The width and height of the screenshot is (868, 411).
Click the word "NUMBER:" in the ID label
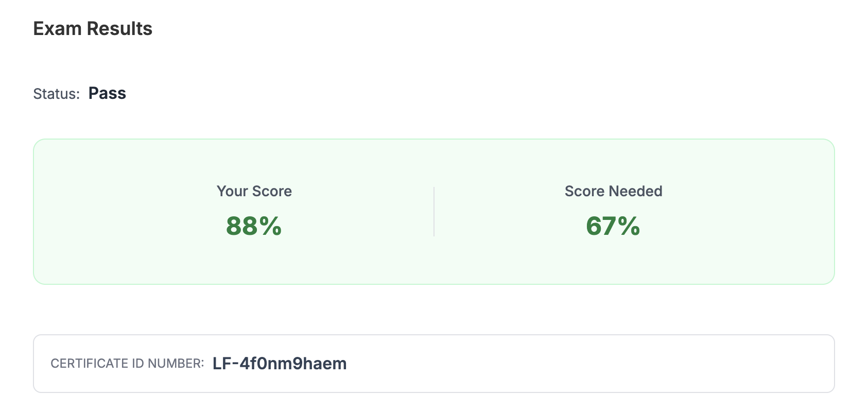(x=176, y=364)
